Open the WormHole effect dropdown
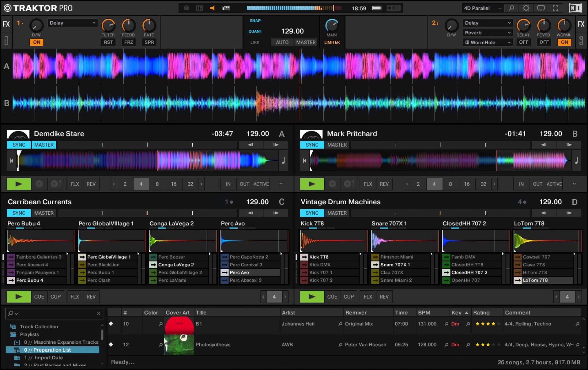This screenshot has height=370, width=588. (488, 43)
